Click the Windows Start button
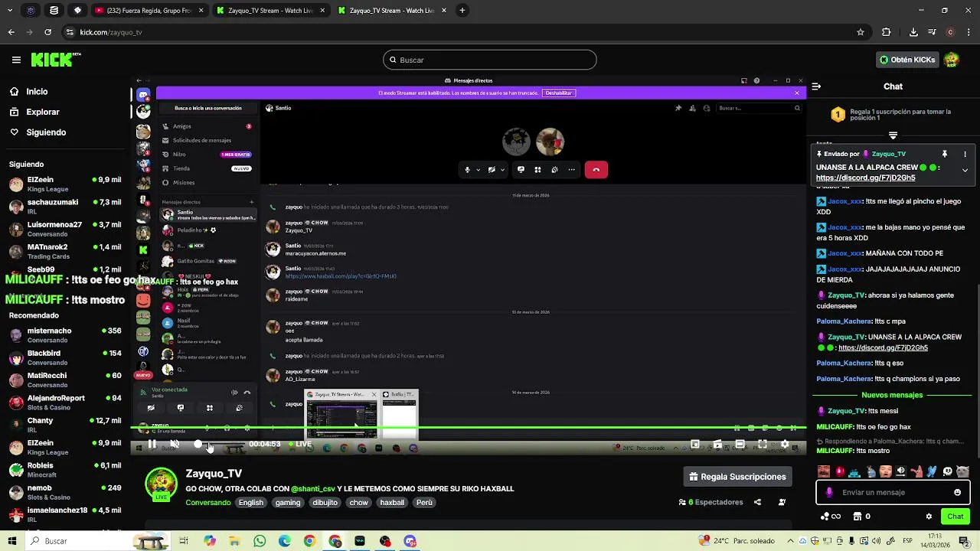Screen dimensions: 980x551 click(x=11, y=541)
